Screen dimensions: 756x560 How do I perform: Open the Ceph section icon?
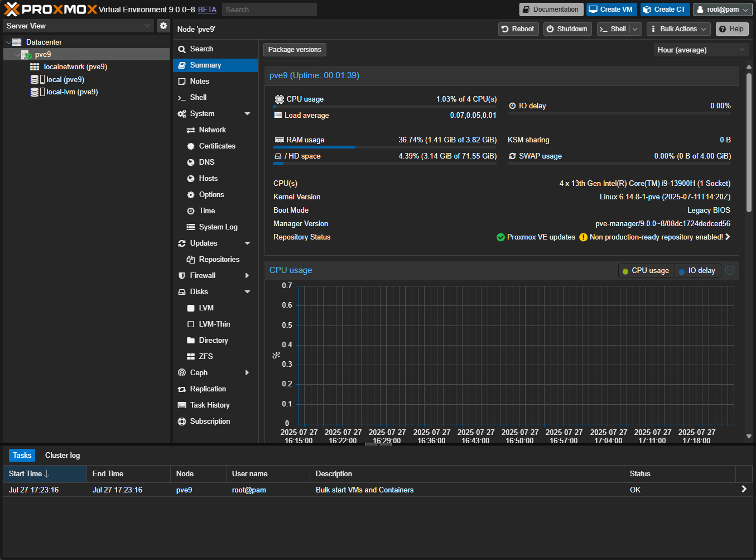click(x=182, y=373)
